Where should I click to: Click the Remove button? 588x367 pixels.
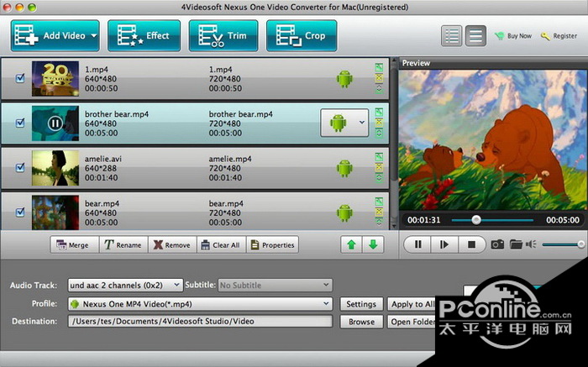click(x=172, y=244)
